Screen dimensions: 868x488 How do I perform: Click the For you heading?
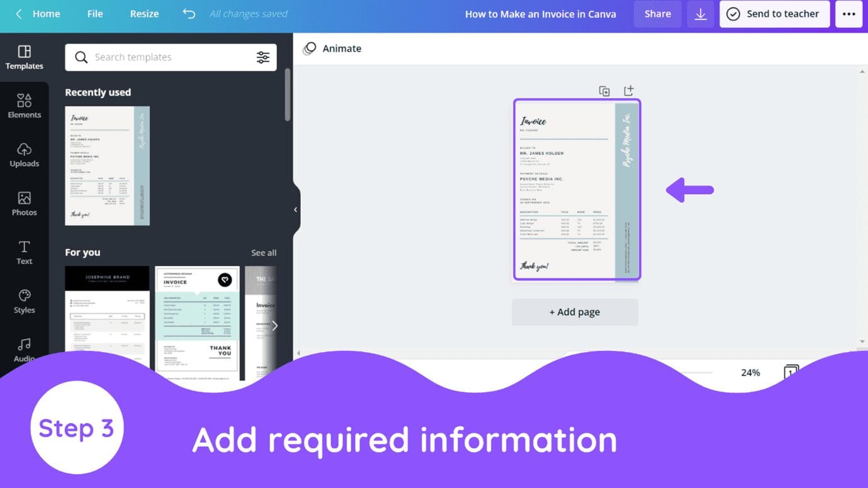(x=82, y=253)
